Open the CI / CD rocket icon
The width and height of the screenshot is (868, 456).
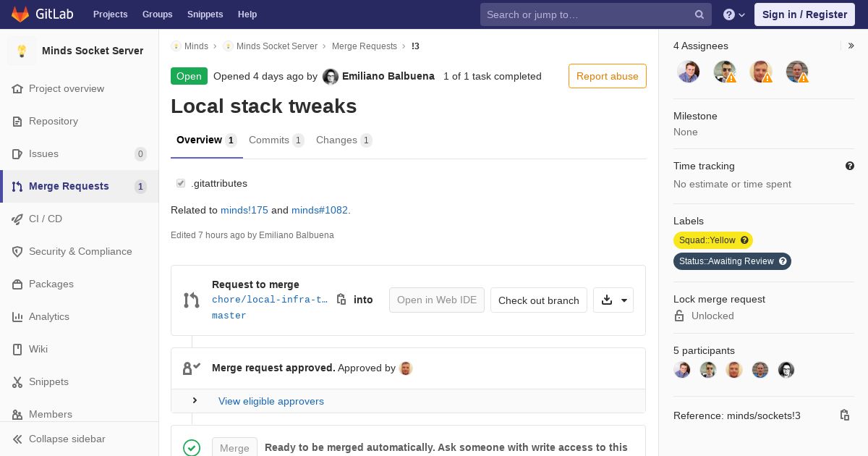click(17, 219)
